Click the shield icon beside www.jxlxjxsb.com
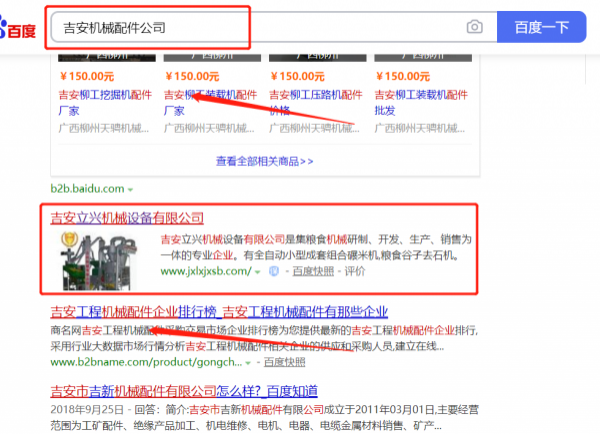Screen dimensions: 600x434 click(x=273, y=272)
